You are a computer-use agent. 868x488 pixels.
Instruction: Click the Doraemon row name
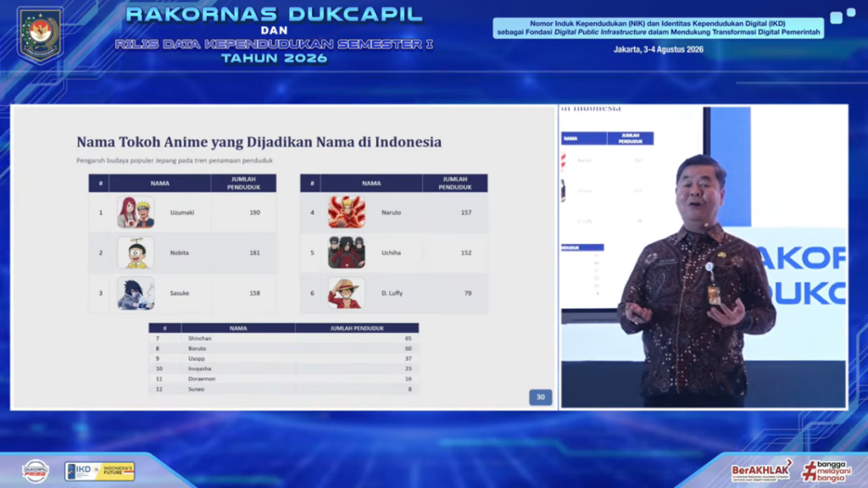pos(202,379)
